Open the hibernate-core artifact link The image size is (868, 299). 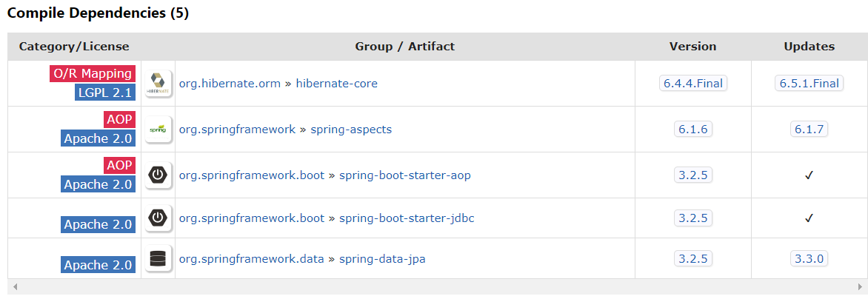pyautogui.click(x=336, y=84)
